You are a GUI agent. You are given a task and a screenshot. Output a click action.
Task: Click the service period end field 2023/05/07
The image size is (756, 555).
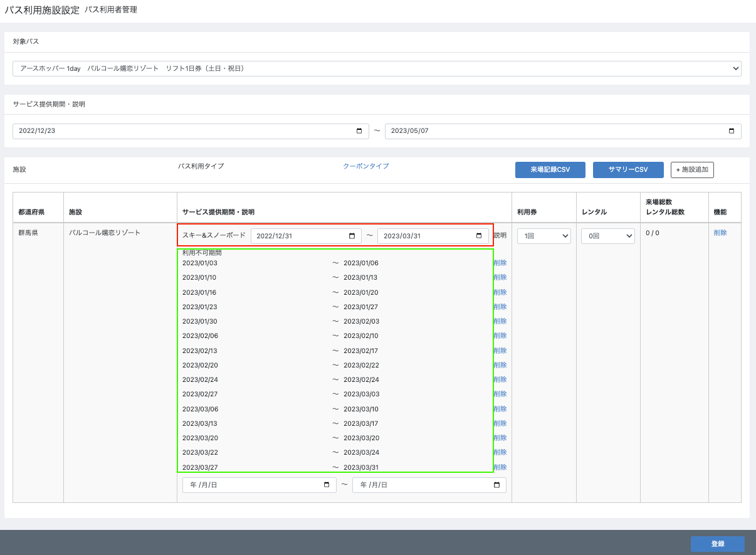point(563,131)
